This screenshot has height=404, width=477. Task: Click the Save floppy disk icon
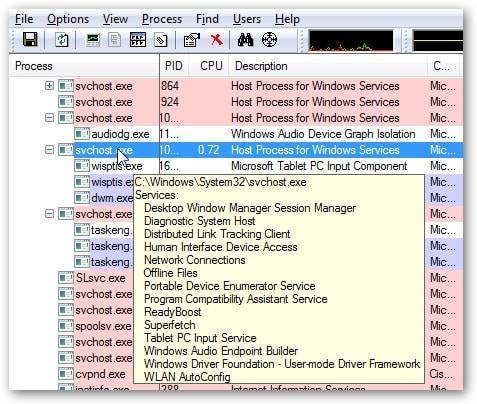pos(30,40)
